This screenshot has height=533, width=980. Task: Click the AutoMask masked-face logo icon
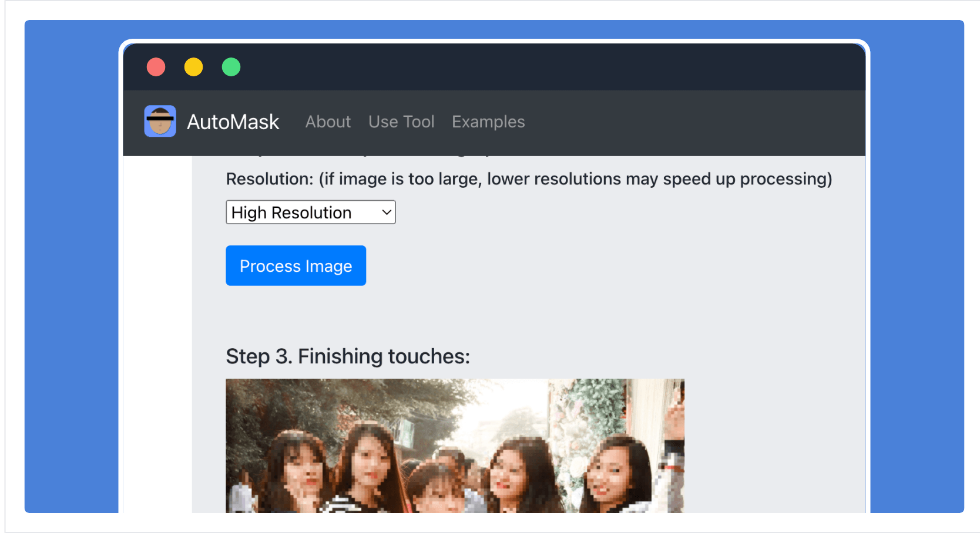tap(160, 121)
